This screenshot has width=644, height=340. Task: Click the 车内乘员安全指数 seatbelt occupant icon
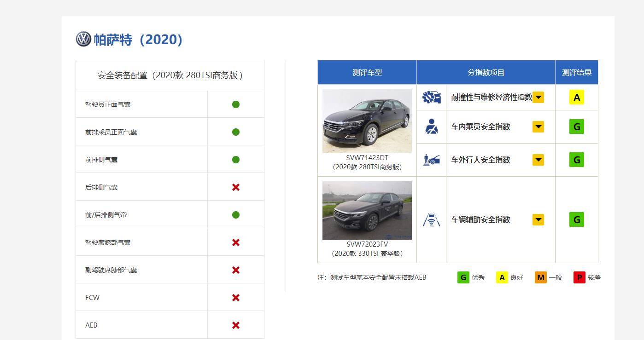432,127
